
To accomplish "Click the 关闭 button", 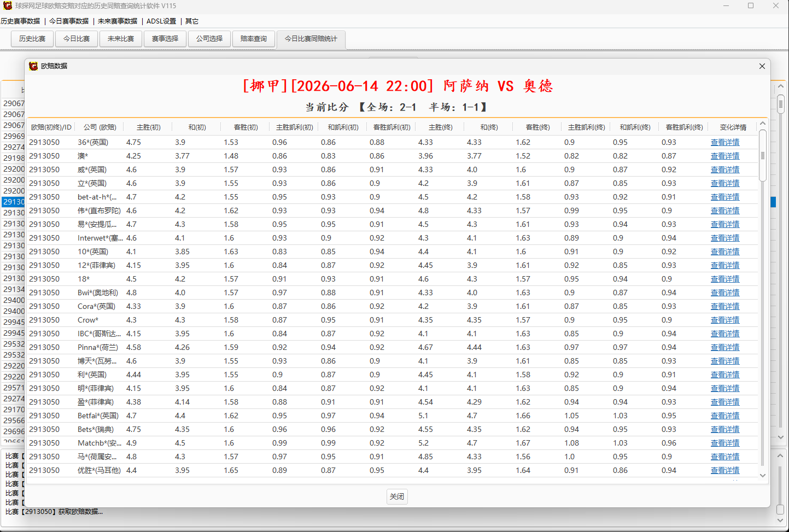I will [x=397, y=496].
